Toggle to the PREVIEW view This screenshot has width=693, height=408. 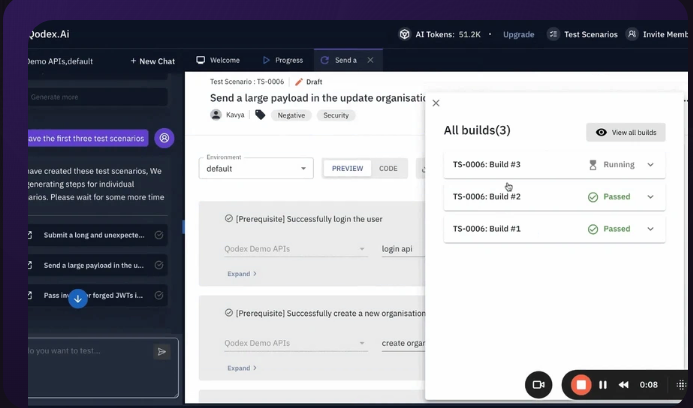point(347,169)
